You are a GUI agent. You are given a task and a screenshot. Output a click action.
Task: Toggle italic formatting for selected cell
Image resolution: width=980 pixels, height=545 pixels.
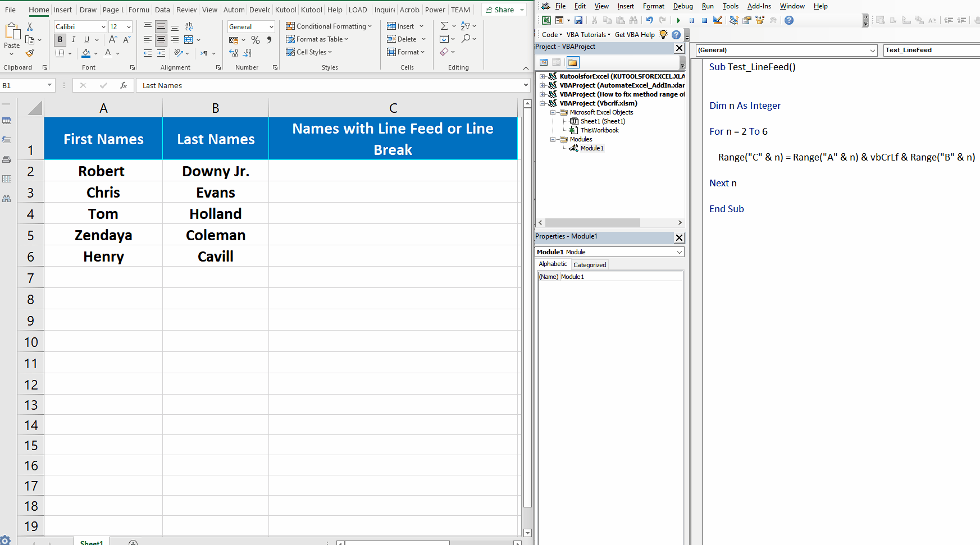(x=73, y=39)
